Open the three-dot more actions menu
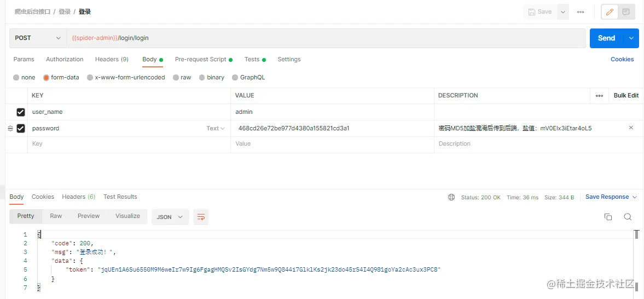Image resolution: width=644 pixels, height=299 pixels. 581,12
